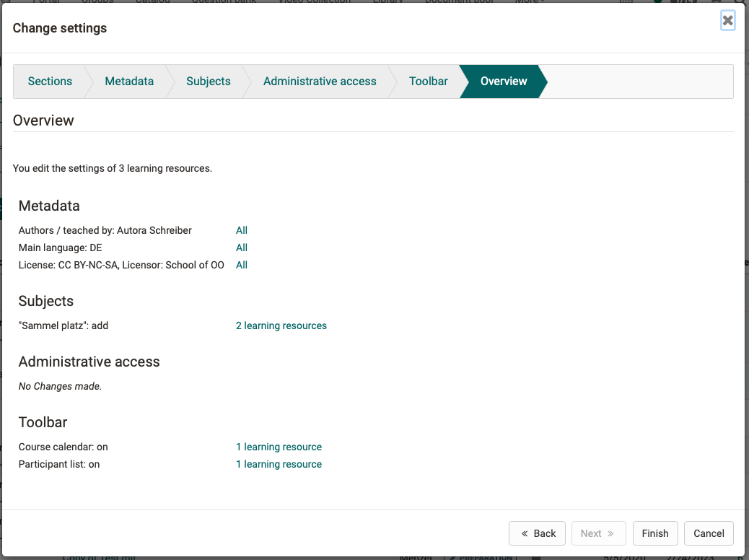Cancel the settings changes
Screen dimensions: 749x560
tap(708, 533)
